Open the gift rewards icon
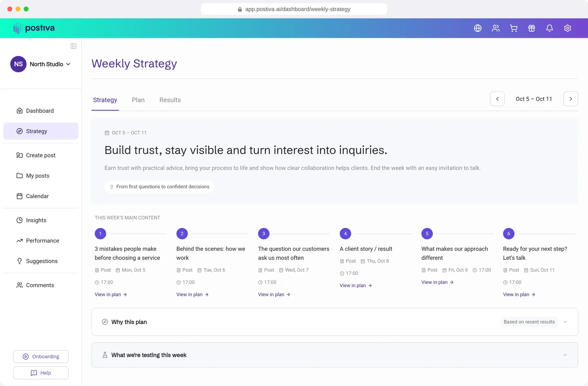588x386 pixels. [x=532, y=28]
